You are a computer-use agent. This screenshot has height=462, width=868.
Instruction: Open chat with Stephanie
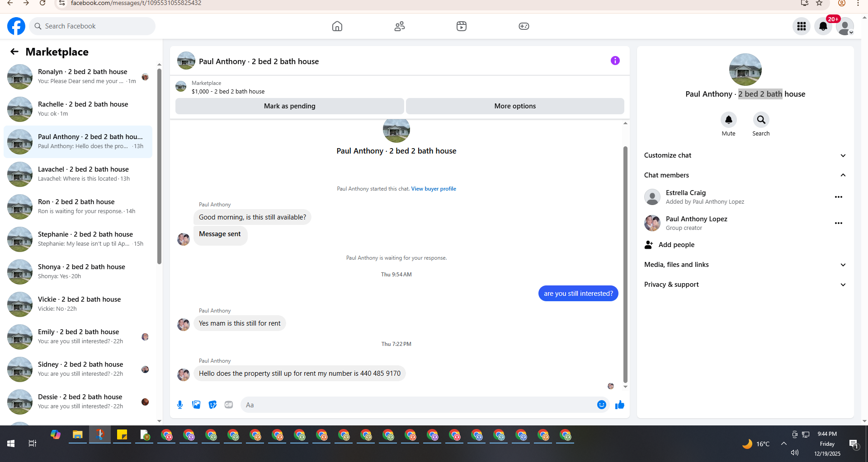[x=78, y=239]
